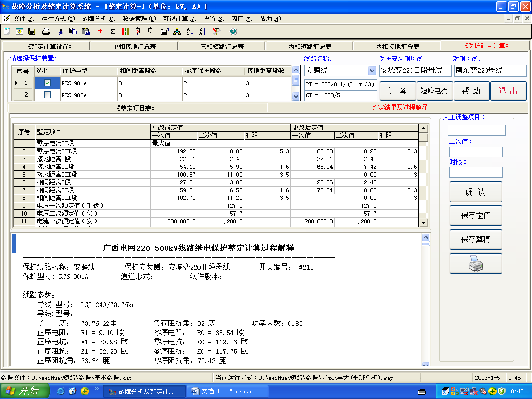Click the 帮助 button beside 短路电流

[471, 90]
